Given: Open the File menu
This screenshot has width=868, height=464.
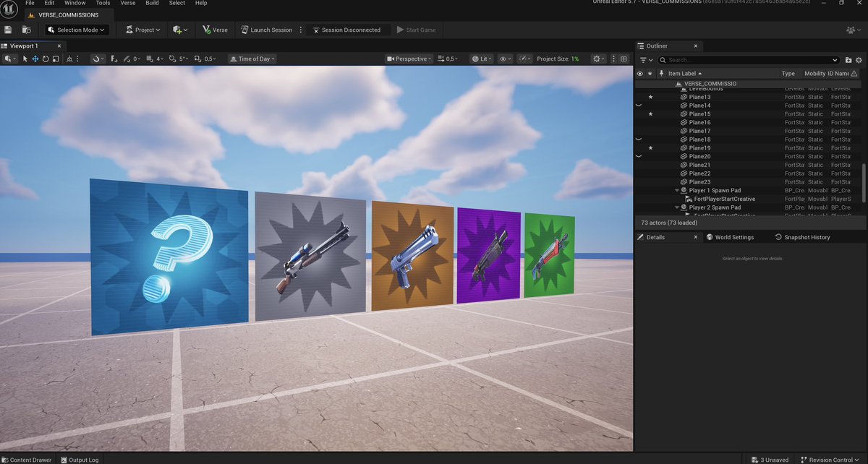Looking at the screenshot, I should (x=30, y=3).
